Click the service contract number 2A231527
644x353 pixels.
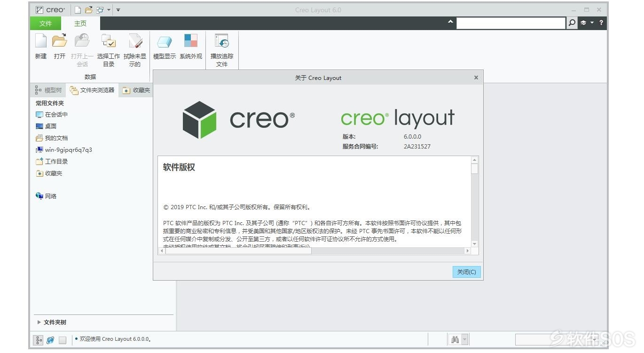pos(417,146)
